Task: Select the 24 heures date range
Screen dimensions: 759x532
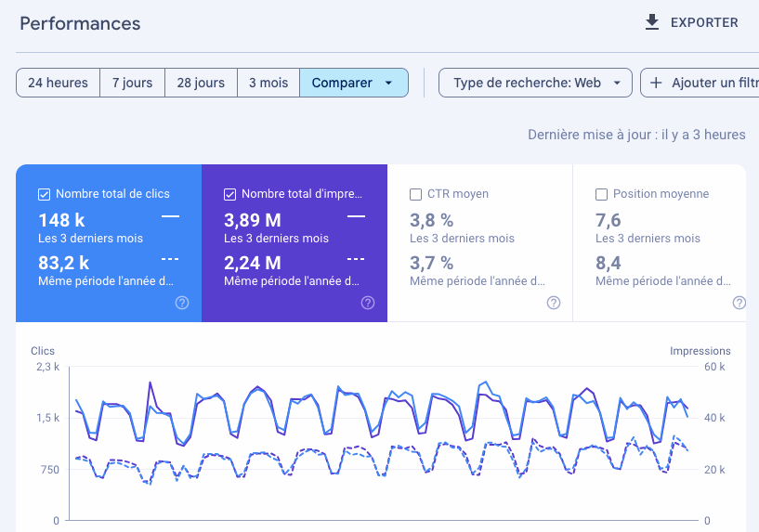Action: pos(58,83)
